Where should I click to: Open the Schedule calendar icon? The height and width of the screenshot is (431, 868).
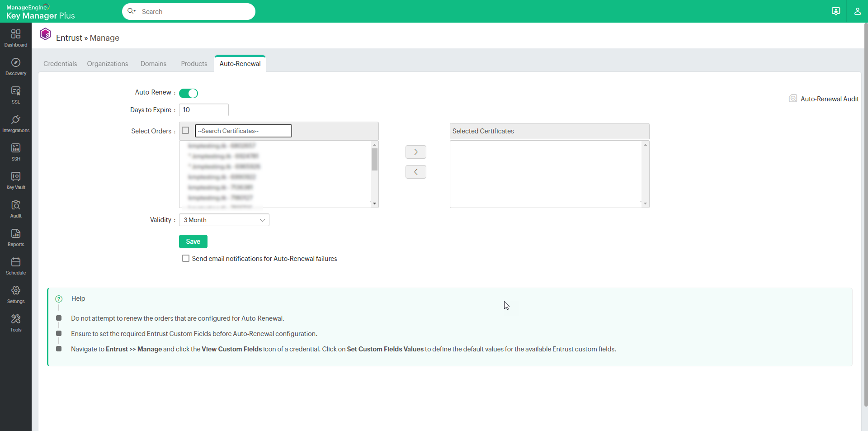[x=16, y=262]
